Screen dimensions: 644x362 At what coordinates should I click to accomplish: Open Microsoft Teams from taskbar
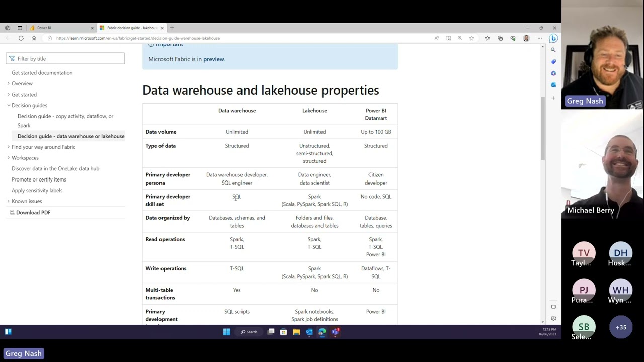coord(335,332)
